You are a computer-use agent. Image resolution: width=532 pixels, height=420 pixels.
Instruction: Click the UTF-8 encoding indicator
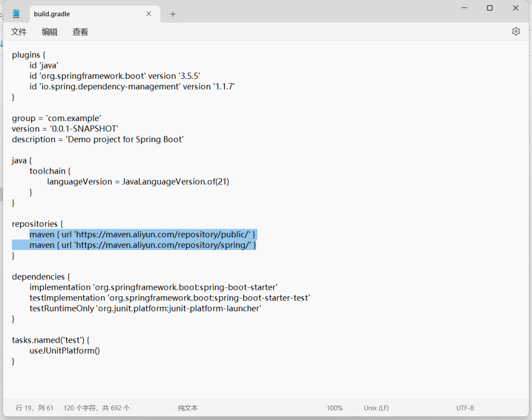pos(465,408)
